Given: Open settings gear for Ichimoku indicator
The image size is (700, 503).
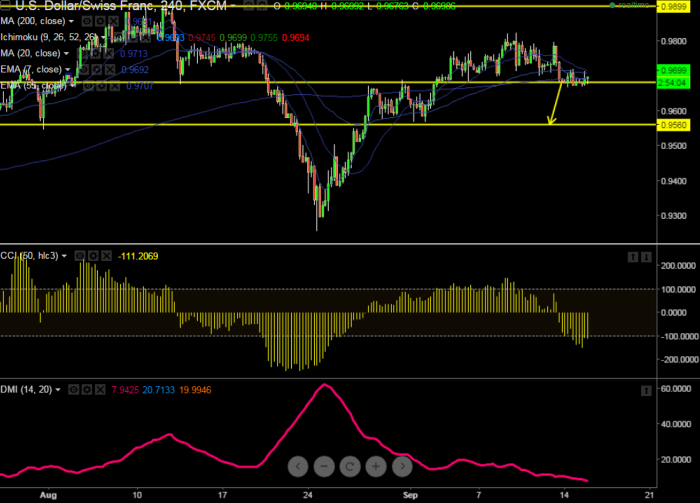Looking at the screenshot, I should (132, 37).
